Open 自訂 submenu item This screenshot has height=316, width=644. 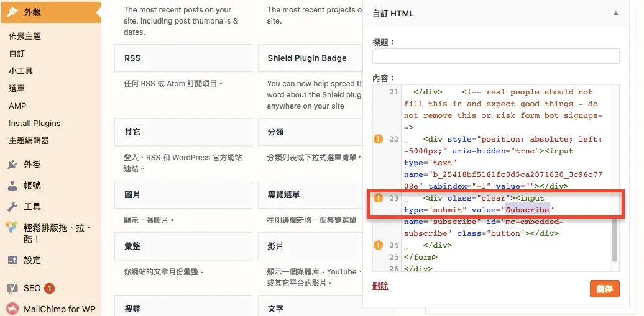[x=17, y=54]
